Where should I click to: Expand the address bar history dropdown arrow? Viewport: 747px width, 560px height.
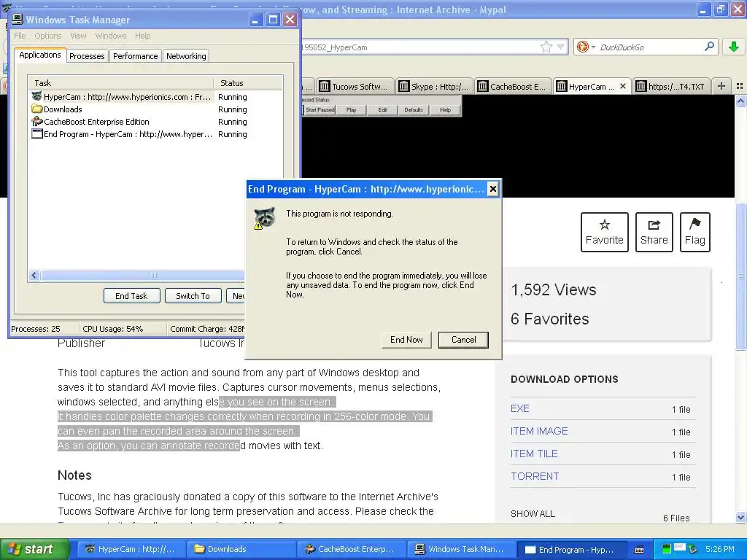pos(561,47)
